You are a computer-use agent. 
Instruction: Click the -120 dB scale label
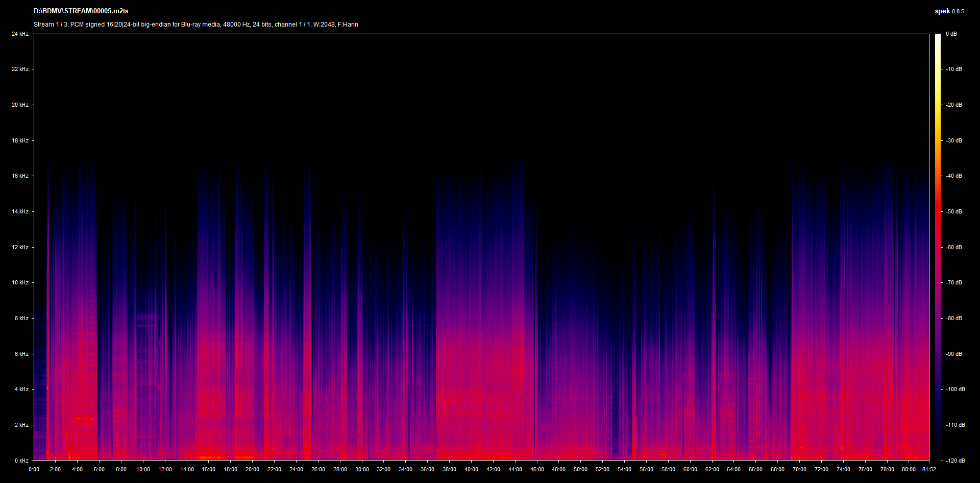click(954, 461)
